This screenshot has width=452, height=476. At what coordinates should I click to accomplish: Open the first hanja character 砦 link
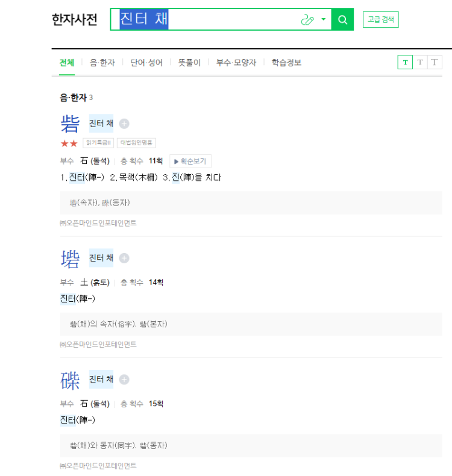coord(70,124)
